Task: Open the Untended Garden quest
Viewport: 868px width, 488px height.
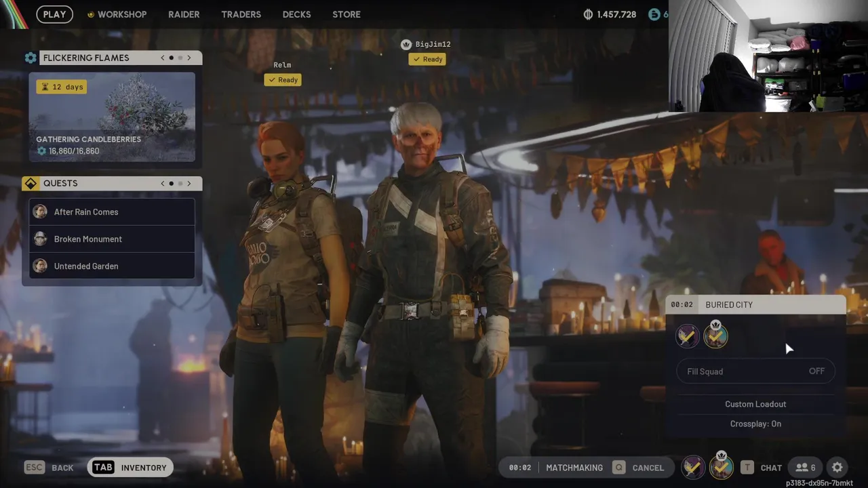Action: (112, 266)
